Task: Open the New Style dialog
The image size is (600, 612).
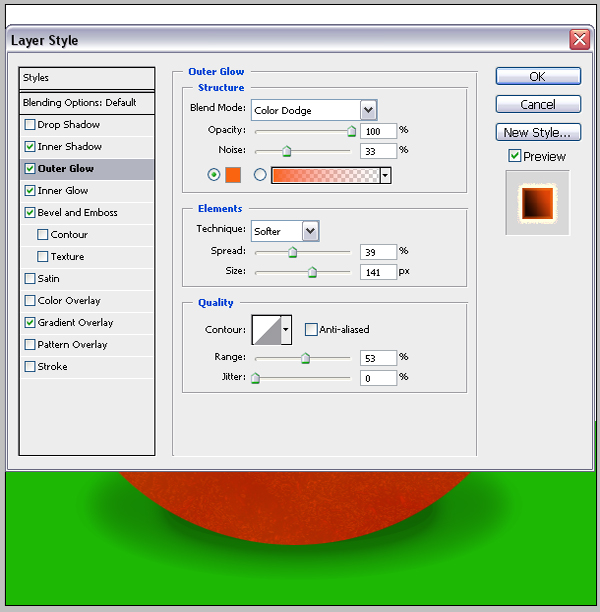Action: click(x=538, y=132)
